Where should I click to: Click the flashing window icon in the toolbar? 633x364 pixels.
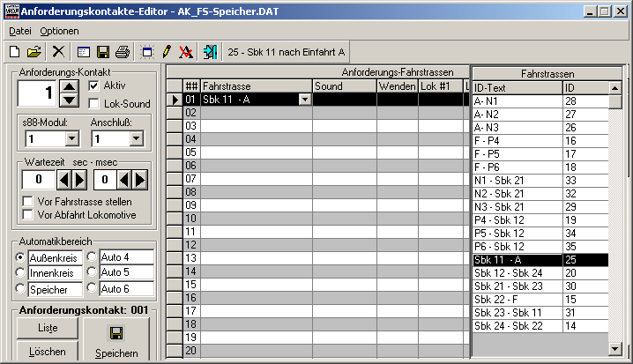[147, 52]
